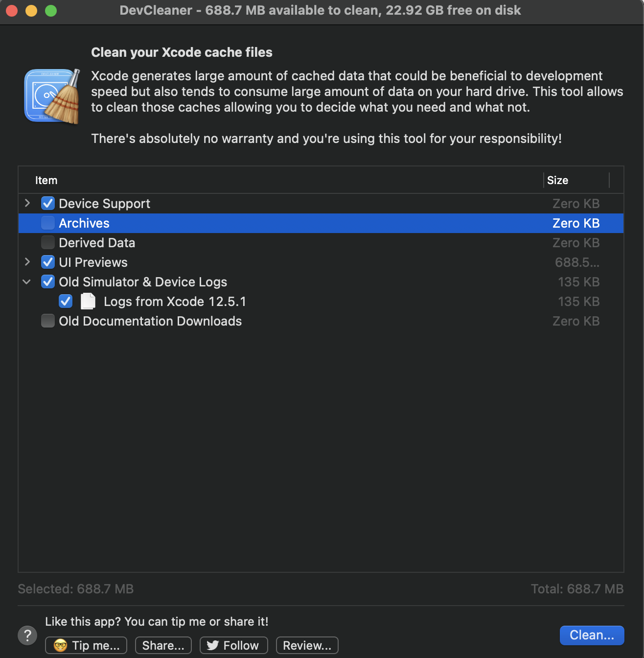Click the DevCleaner broom app icon
Screen dimensions: 644x658
pos(52,96)
